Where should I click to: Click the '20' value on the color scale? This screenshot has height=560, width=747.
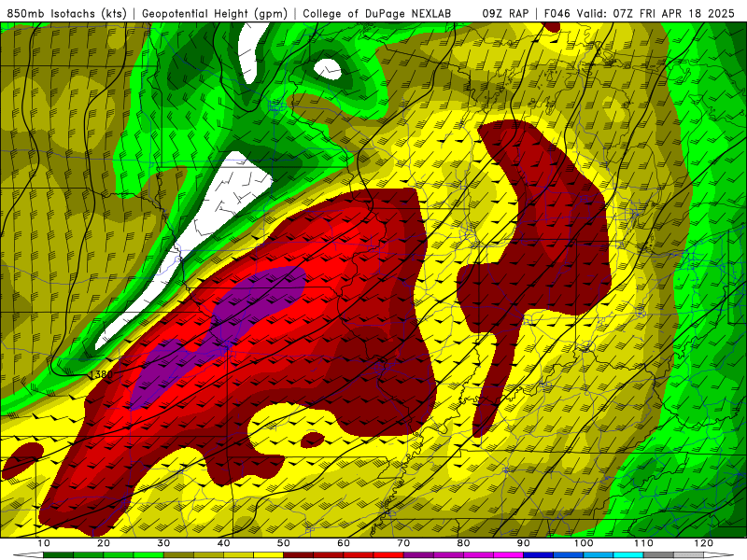click(x=104, y=543)
